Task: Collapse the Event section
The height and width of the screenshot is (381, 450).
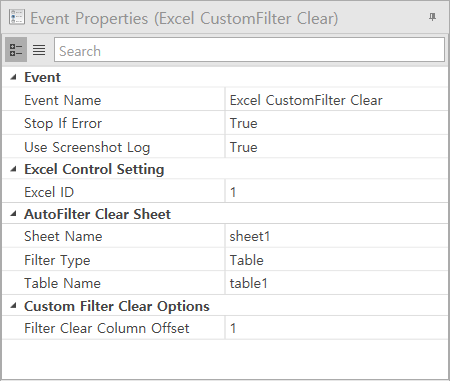Action: pyautogui.click(x=13, y=77)
